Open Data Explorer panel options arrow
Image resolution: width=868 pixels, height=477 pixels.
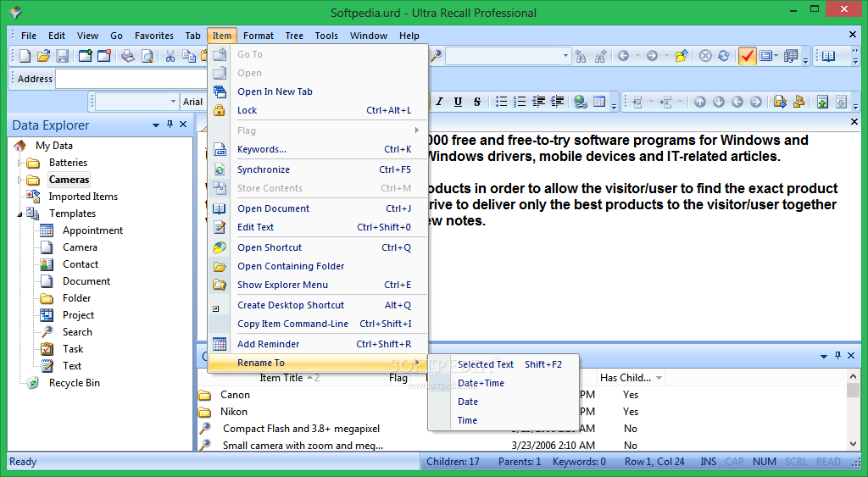(156, 125)
